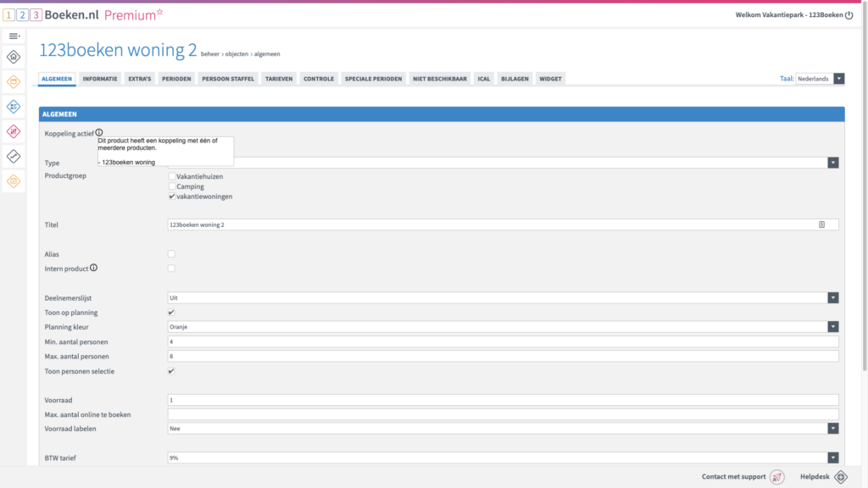Click the Titel input field
The image size is (868, 488).
[504, 225]
